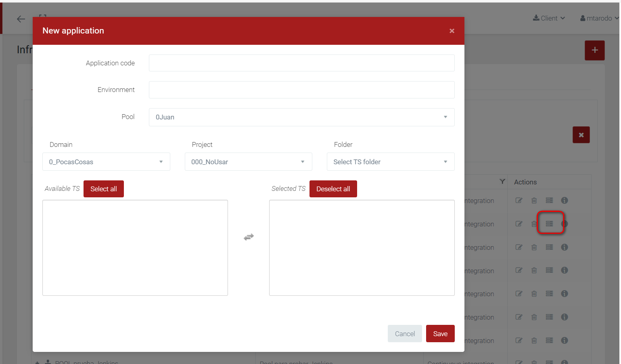Click the filter funnel icon in table header
621x364 pixels.
pyautogui.click(x=502, y=182)
